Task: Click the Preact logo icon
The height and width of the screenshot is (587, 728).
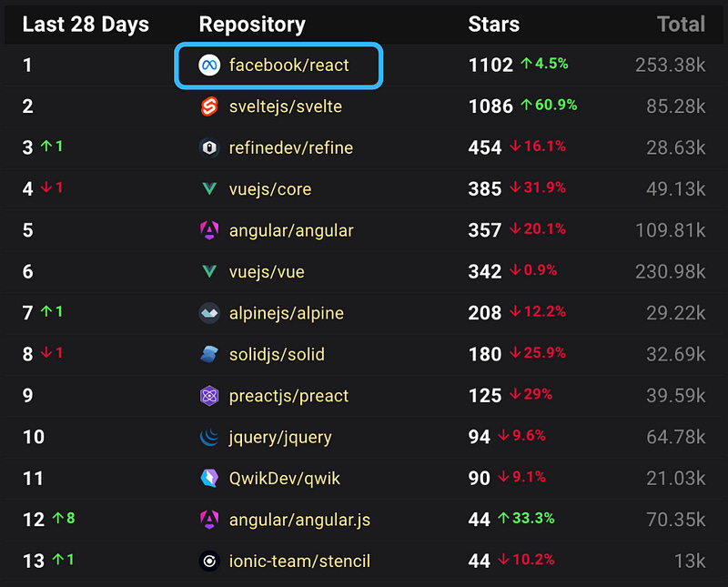Action: pyautogui.click(x=209, y=396)
